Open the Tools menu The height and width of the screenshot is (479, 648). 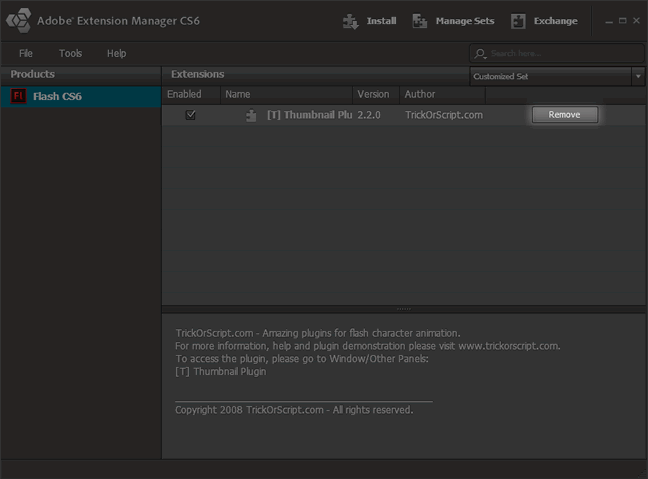point(70,53)
